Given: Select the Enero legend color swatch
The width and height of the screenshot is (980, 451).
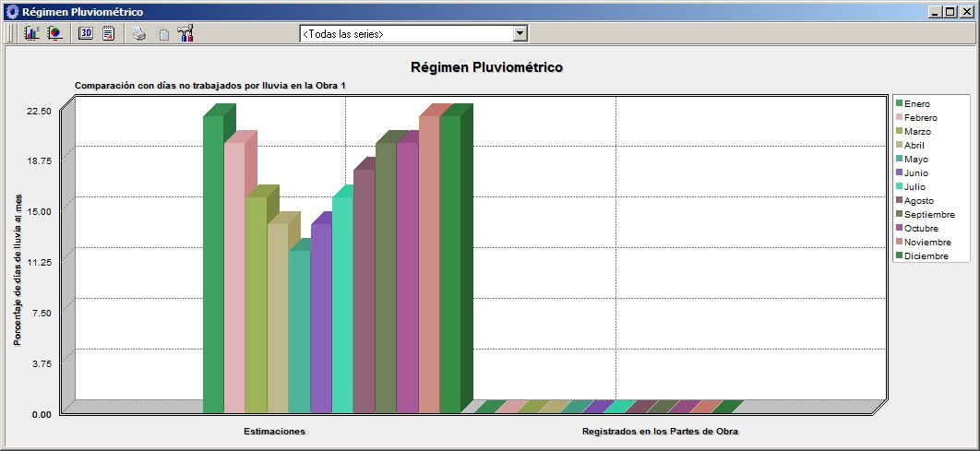Looking at the screenshot, I should pos(898,103).
